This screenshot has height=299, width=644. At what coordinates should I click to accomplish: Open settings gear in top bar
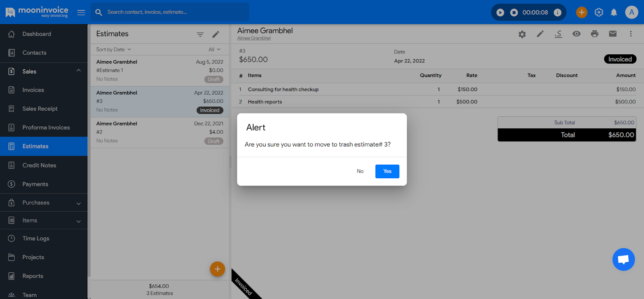[599, 12]
